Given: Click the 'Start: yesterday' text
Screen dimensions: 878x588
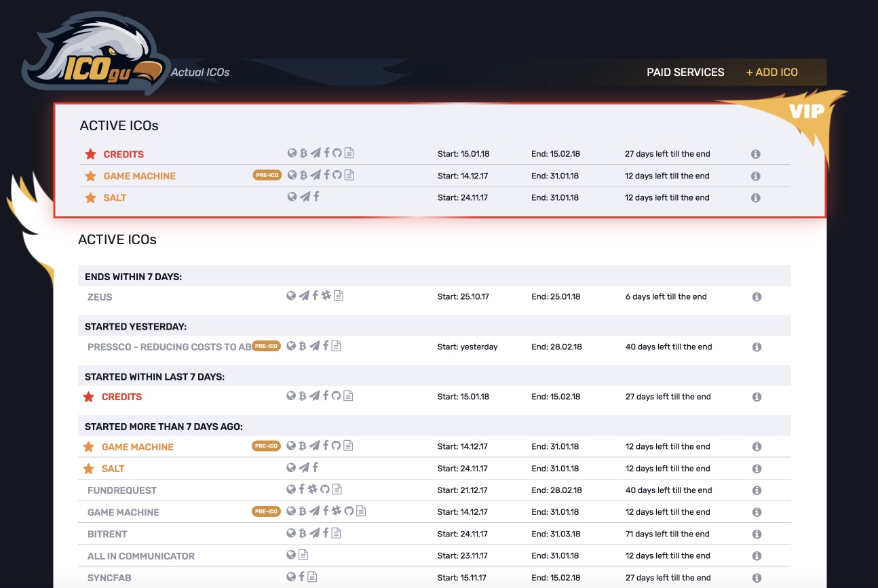Looking at the screenshot, I should coord(467,347).
